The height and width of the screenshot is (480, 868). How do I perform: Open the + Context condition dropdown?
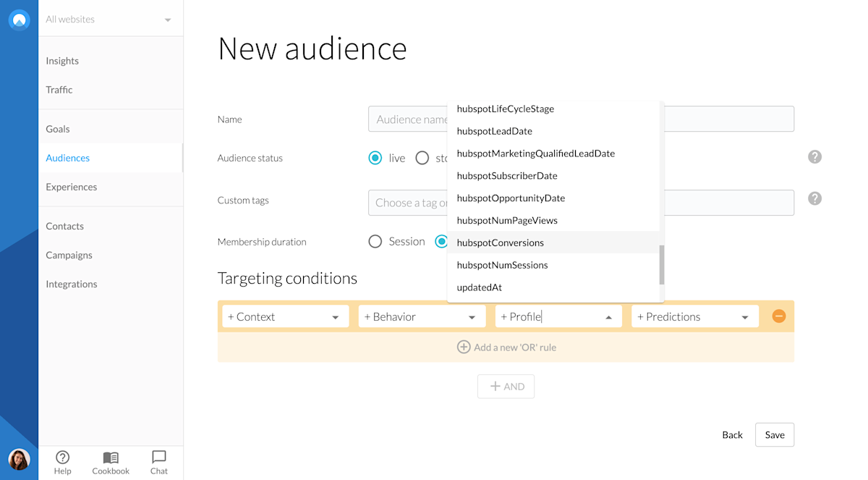[285, 316]
